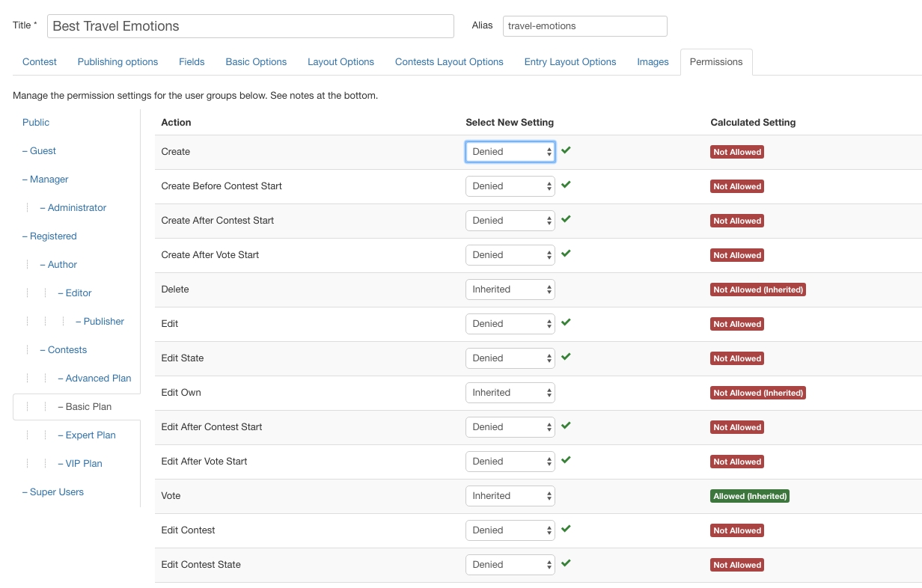Open the Create permission dropdown
The width and height of the screenshot is (922, 588).
(x=510, y=152)
